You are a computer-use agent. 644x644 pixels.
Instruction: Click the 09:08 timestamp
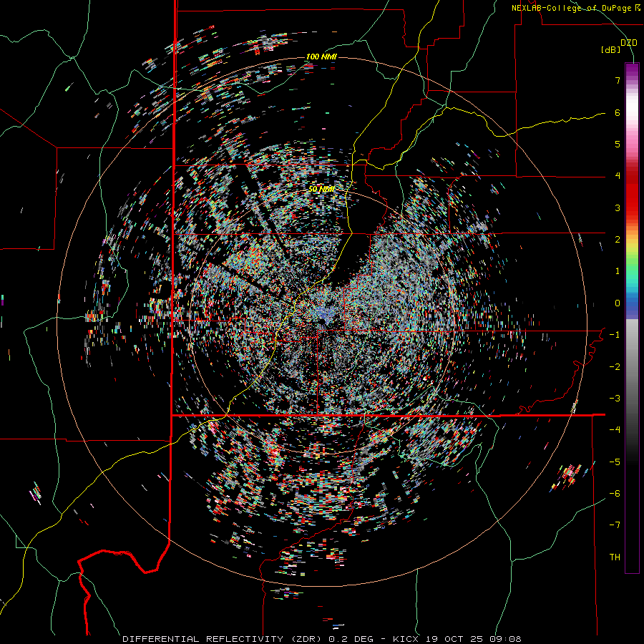[504, 639]
